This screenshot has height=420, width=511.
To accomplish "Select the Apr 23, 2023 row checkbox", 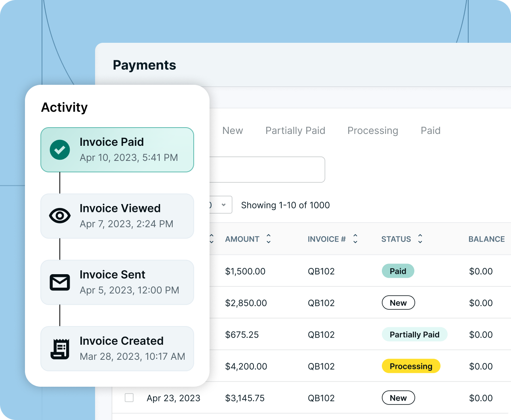I will click(129, 397).
